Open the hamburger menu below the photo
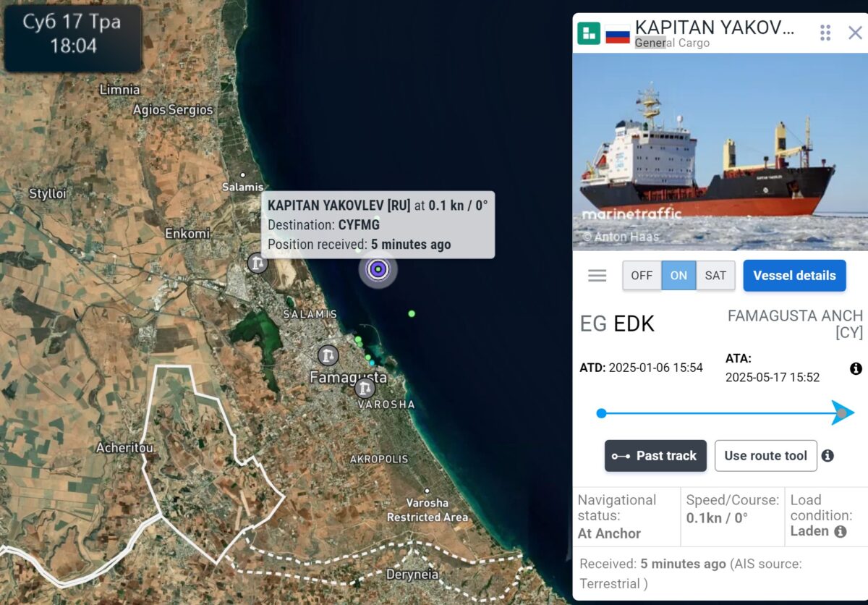 coord(597,276)
